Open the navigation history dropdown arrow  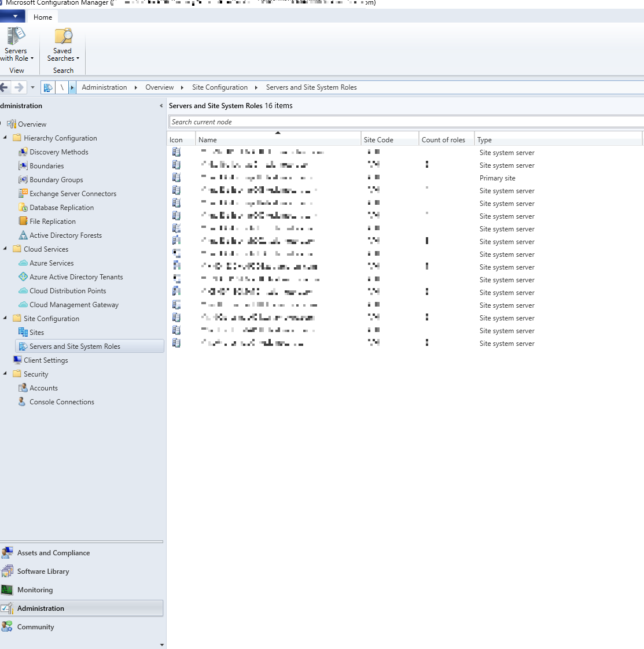pyautogui.click(x=32, y=87)
